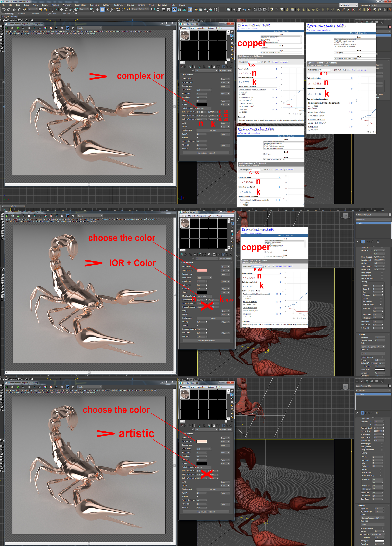Screen dimensions: 392x546
Task: Click the Material Editor icon in main toolbar
Action: point(190,9)
